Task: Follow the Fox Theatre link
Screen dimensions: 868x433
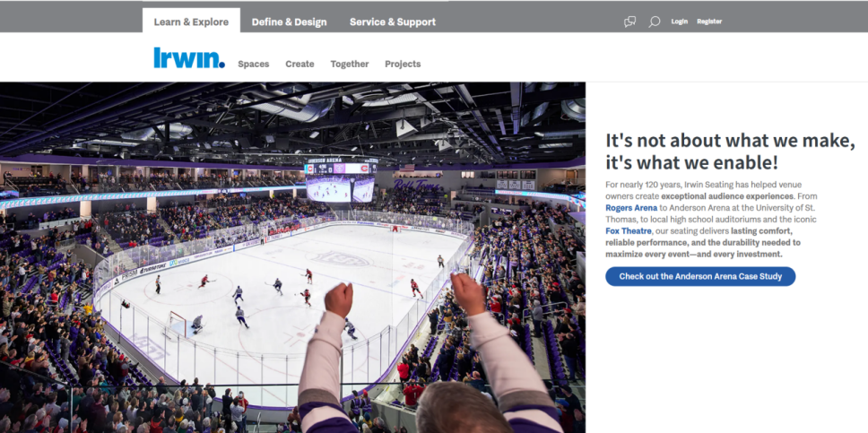Action: point(628,231)
